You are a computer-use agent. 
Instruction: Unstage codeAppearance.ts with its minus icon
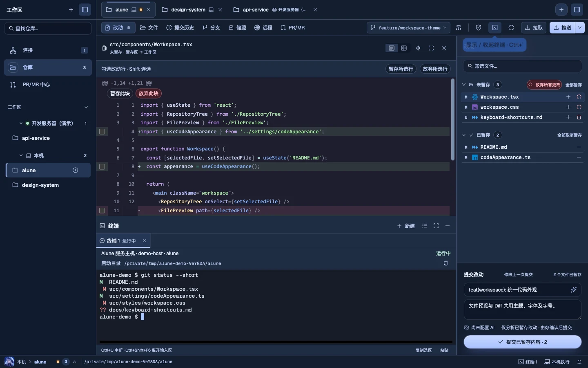579,157
